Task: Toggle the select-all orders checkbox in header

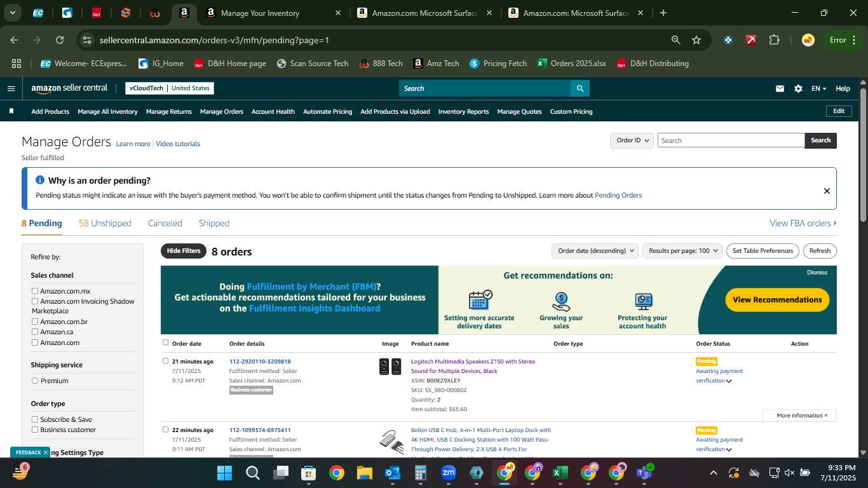Action: pos(165,342)
